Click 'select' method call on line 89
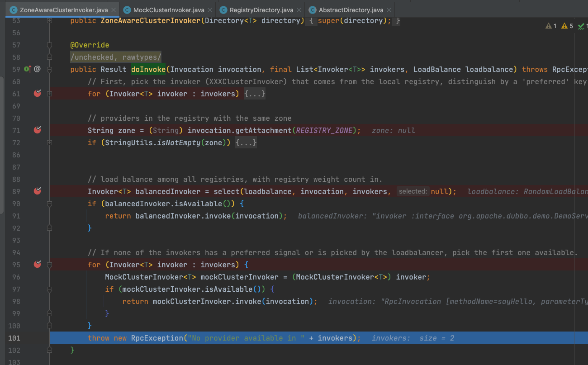The image size is (588, 365). click(x=226, y=191)
